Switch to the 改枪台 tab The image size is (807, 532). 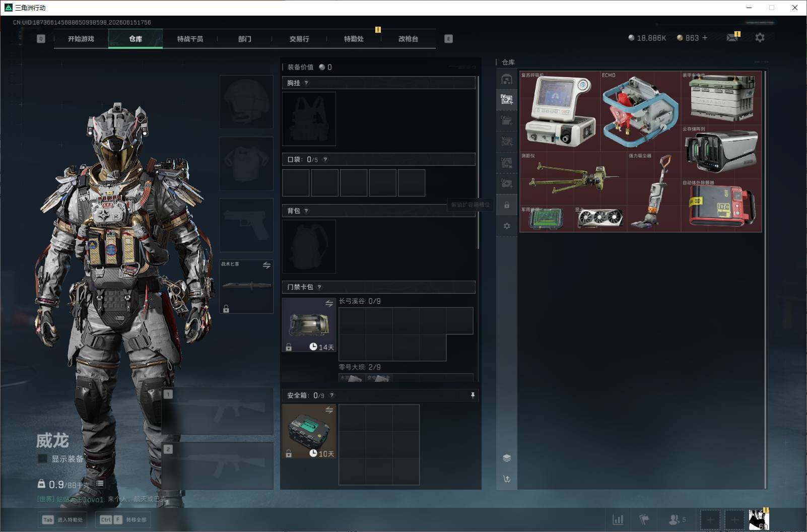(x=408, y=39)
